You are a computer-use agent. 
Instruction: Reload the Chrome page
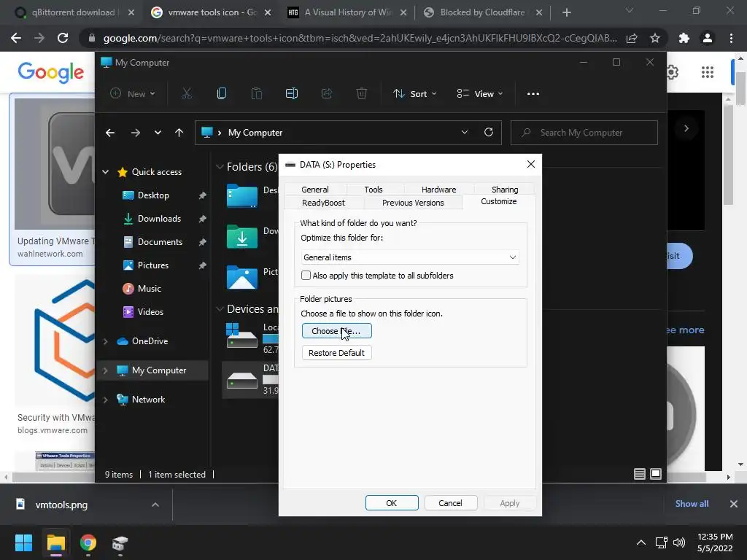click(63, 38)
